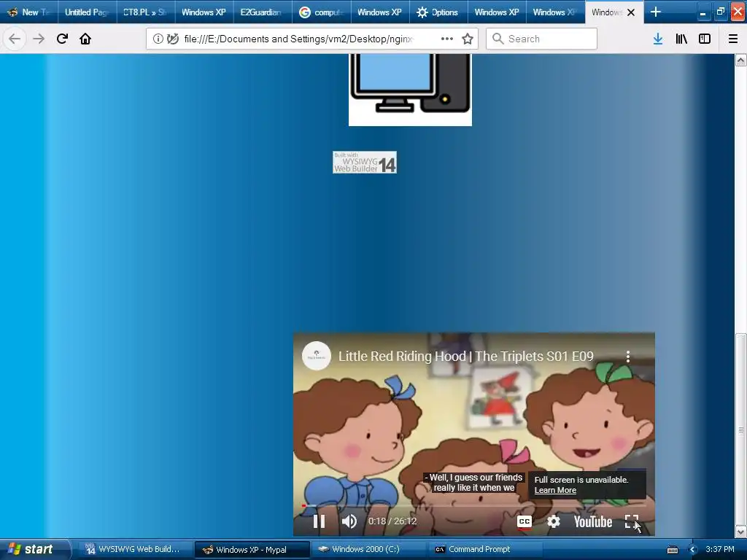Toggle video closed captions

point(524,521)
